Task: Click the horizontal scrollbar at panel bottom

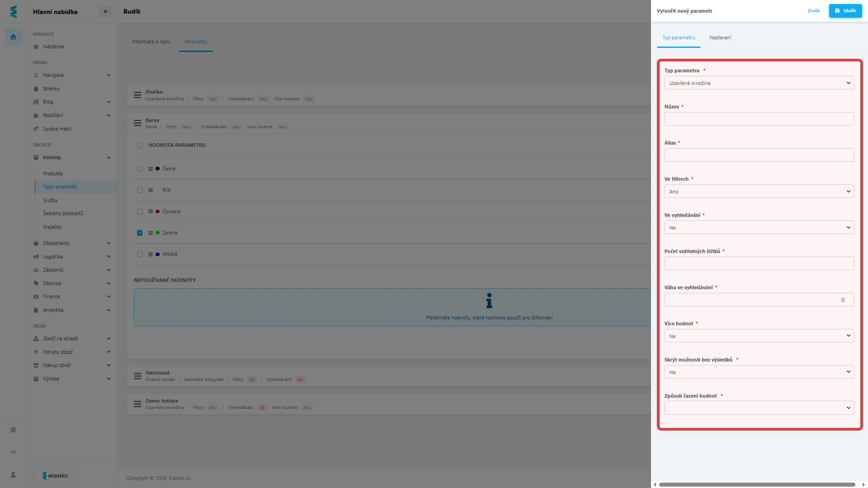Action: [757, 484]
